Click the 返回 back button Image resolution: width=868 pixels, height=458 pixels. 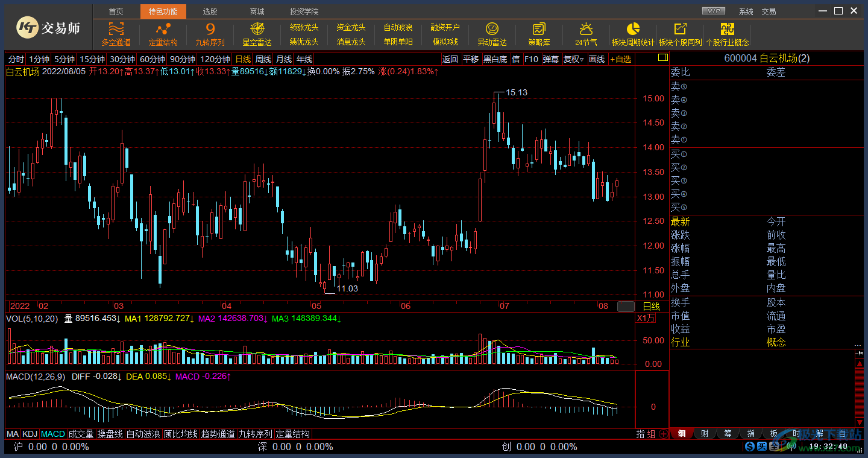[450, 59]
